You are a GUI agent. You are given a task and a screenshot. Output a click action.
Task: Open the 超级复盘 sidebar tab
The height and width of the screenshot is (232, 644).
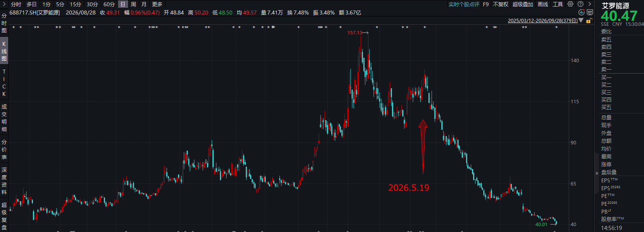[4, 216]
